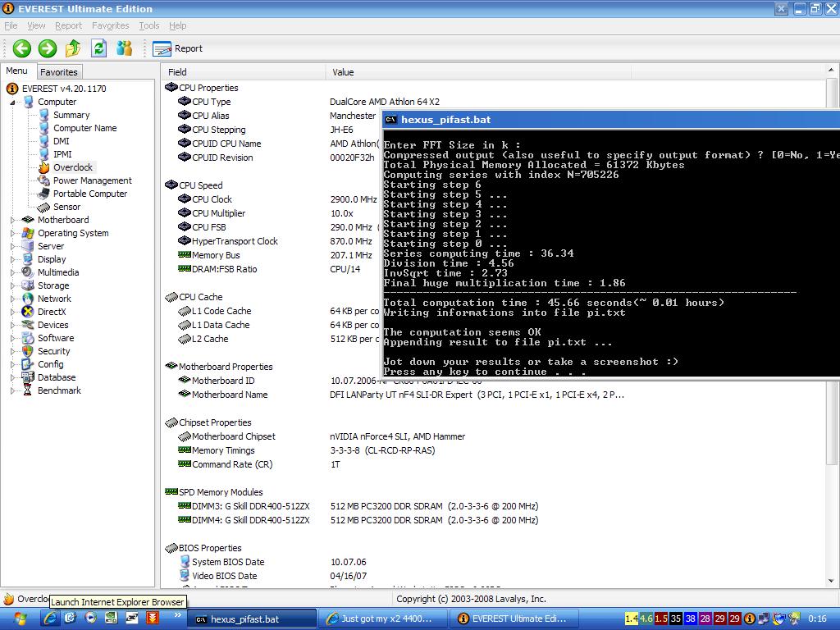Expand the Motherboard tree node
The image size is (840, 630).
tap(12, 220)
